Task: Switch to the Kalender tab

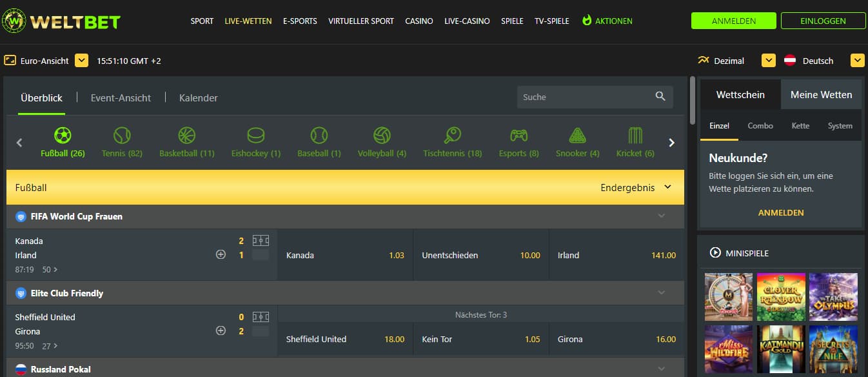Action: coord(198,98)
